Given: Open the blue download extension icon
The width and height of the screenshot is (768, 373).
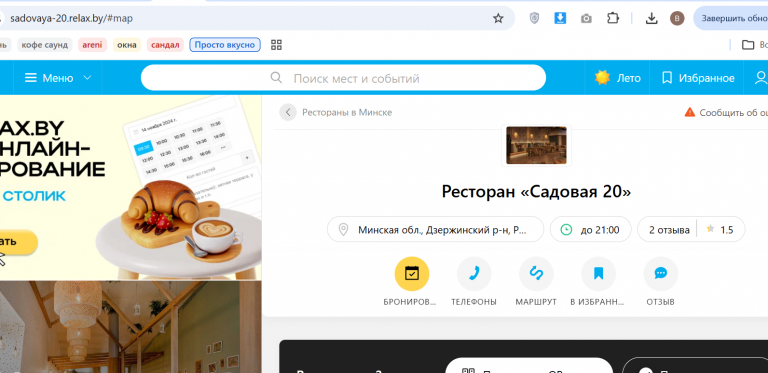Looking at the screenshot, I should point(560,19).
